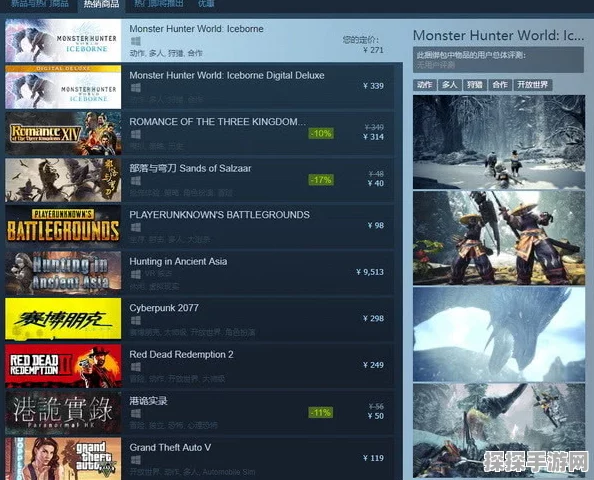Open 港诡实录 title link
This screenshot has height=480, width=594.
tap(148, 401)
